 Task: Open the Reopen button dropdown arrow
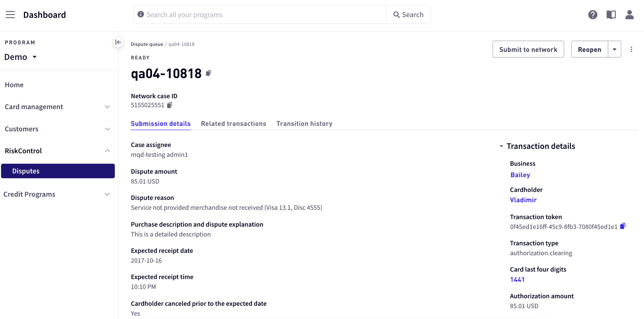tap(615, 49)
